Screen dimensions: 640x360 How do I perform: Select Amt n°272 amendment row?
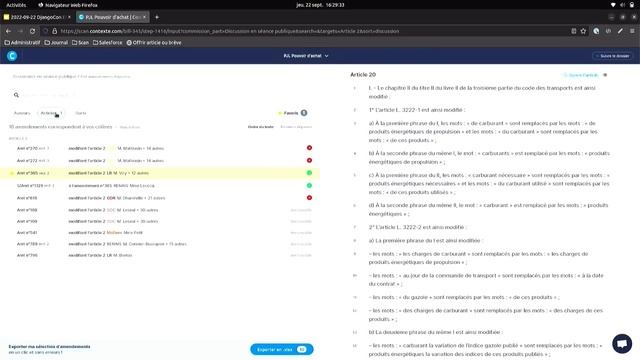(x=160, y=160)
